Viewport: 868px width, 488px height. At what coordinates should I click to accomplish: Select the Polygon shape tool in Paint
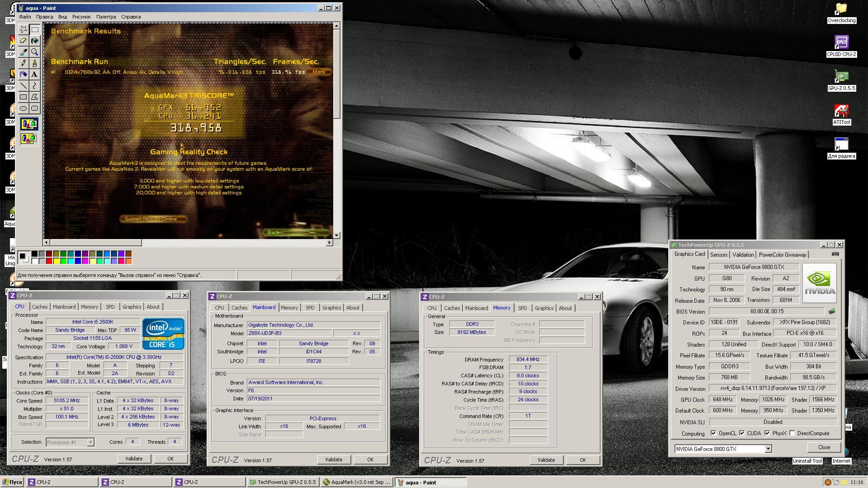(x=35, y=97)
